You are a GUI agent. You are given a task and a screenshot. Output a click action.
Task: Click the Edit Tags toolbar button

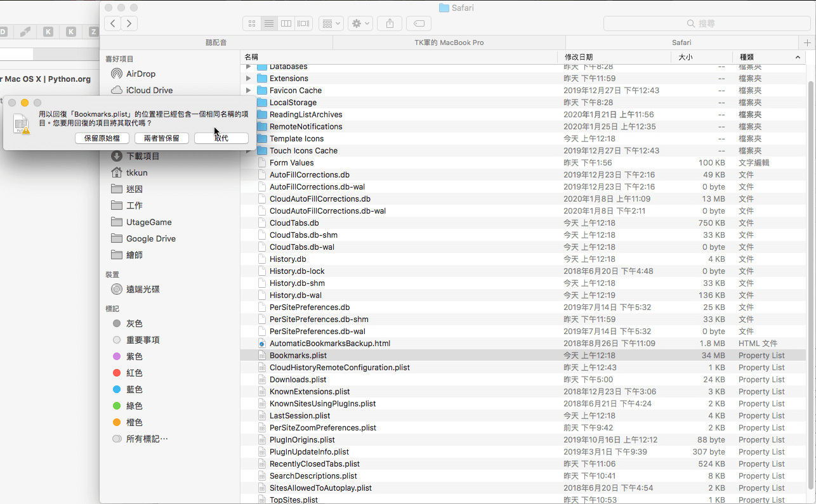(419, 23)
